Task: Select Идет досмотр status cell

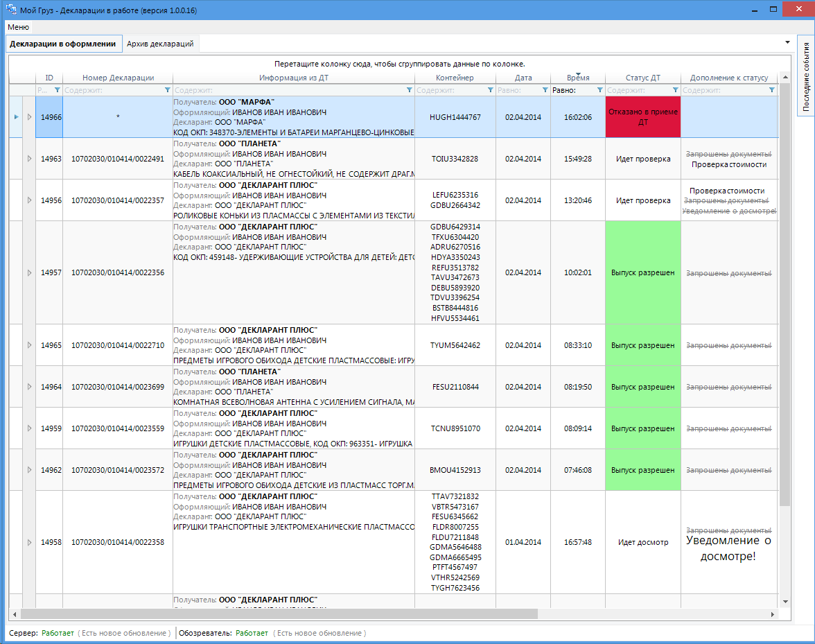Action: coord(643,542)
